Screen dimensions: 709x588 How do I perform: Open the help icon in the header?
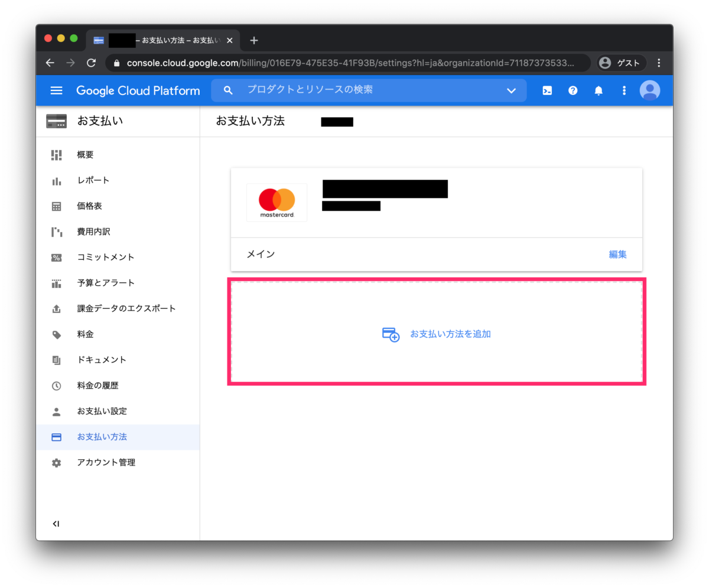click(573, 90)
